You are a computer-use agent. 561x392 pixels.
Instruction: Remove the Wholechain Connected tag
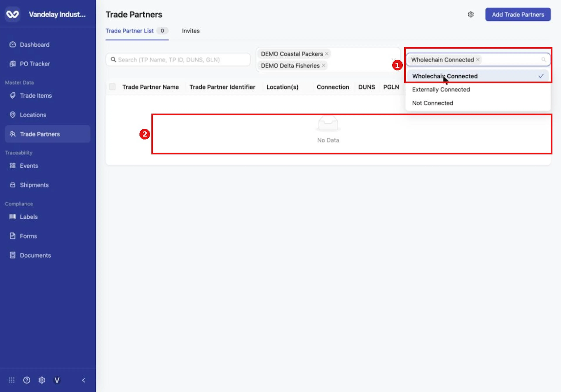[x=478, y=60]
